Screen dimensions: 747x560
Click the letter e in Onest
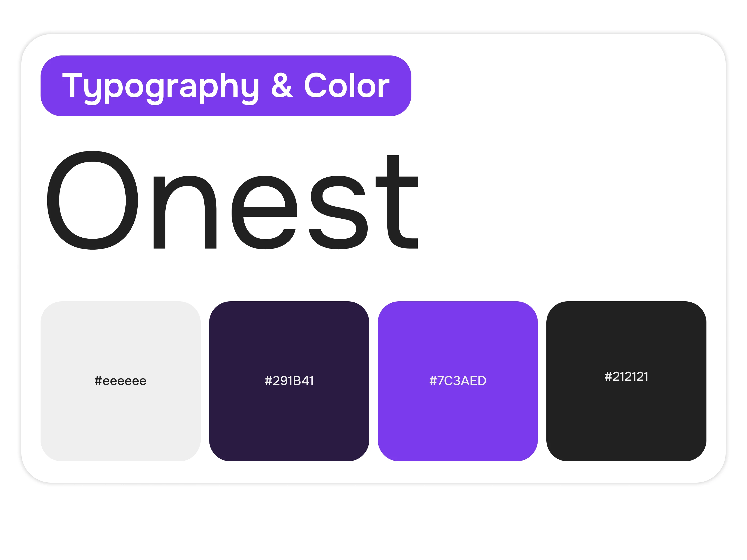point(264,213)
